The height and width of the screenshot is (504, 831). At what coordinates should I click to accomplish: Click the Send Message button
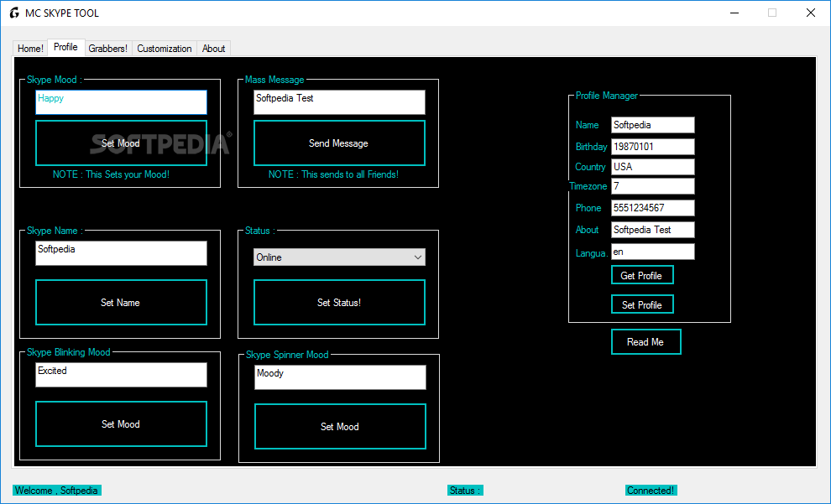(x=339, y=143)
